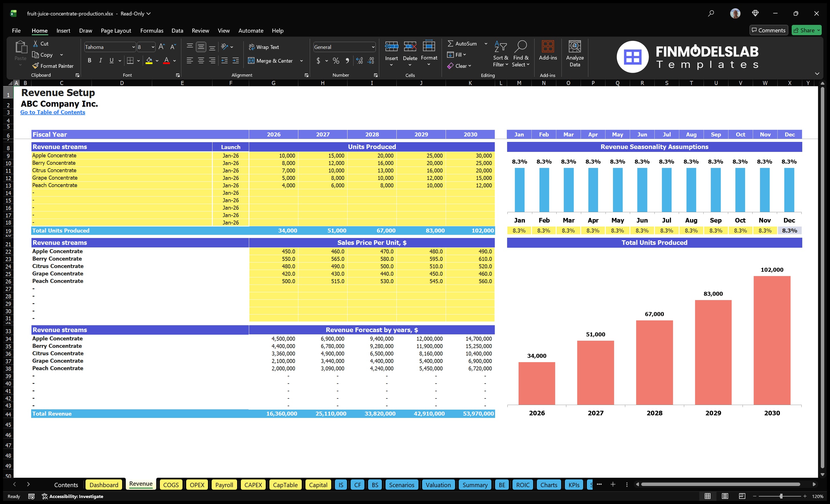Toggle italic formatting
Image resolution: width=830 pixels, height=504 pixels.
coord(100,60)
